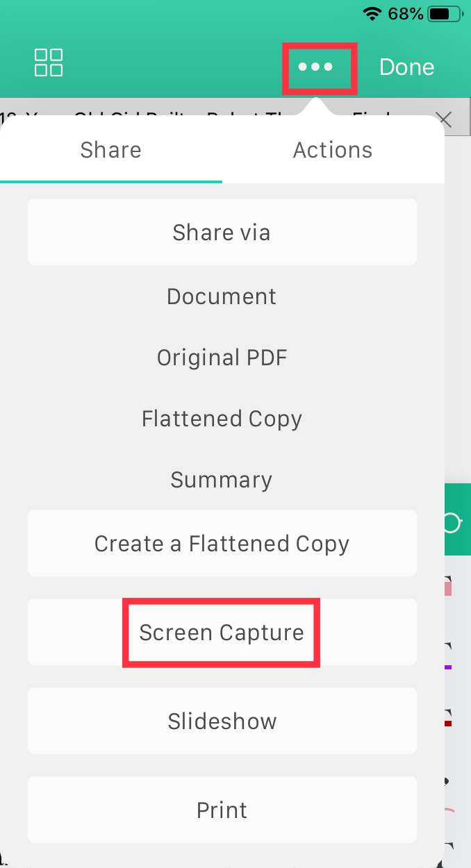Open the Share via option

[x=222, y=232]
